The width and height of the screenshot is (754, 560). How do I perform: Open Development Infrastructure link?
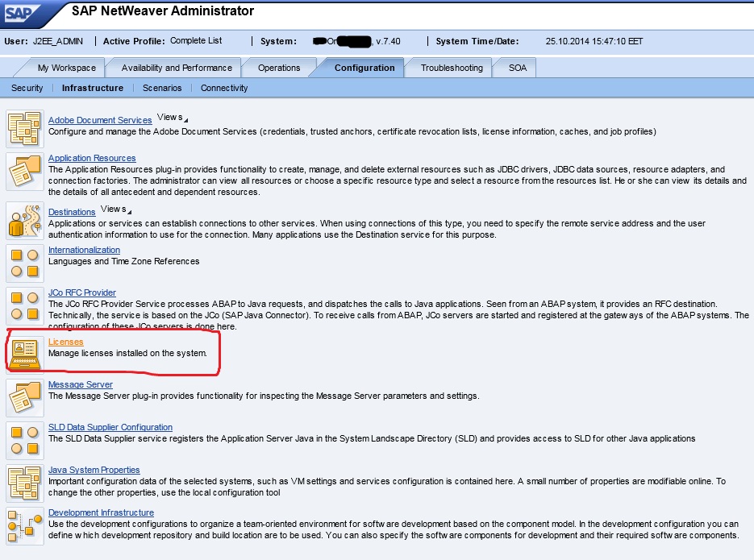click(x=101, y=512)
